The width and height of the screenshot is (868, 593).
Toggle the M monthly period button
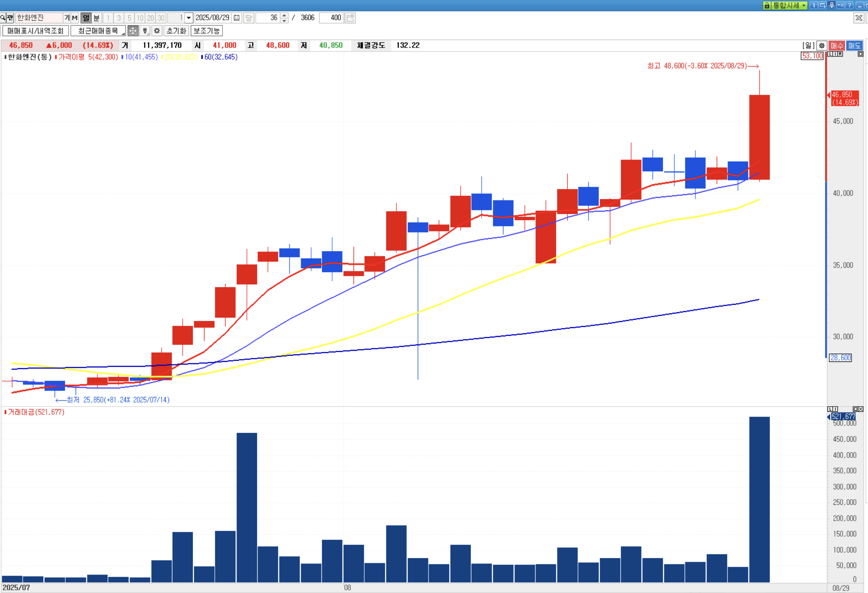click(75, 18)
